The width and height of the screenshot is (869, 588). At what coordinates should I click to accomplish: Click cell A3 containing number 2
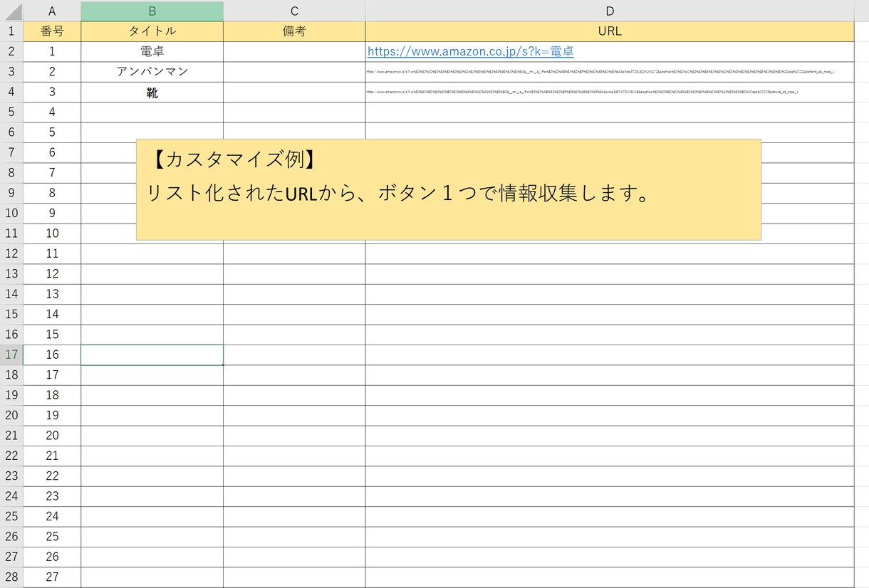(52, 72)
